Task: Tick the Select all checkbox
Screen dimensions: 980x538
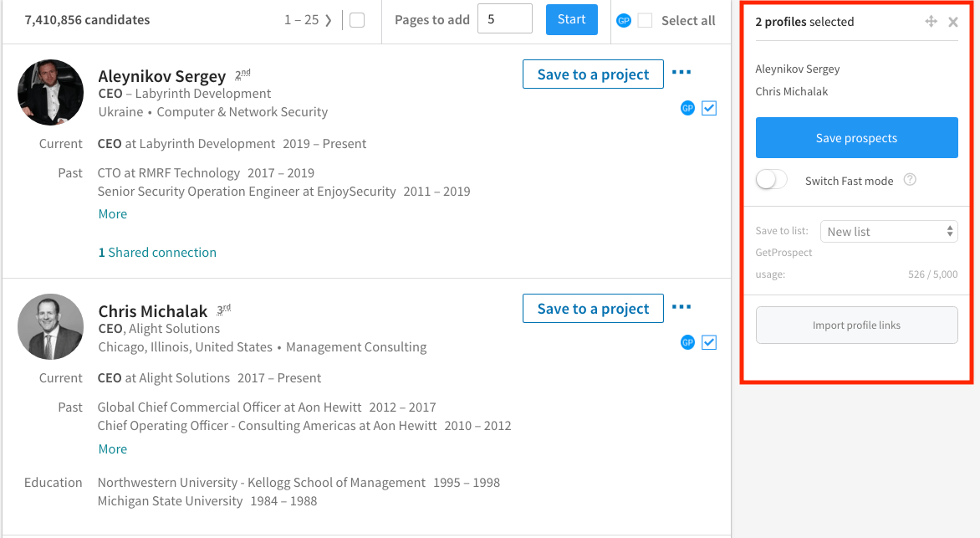Action: (645, 21)
